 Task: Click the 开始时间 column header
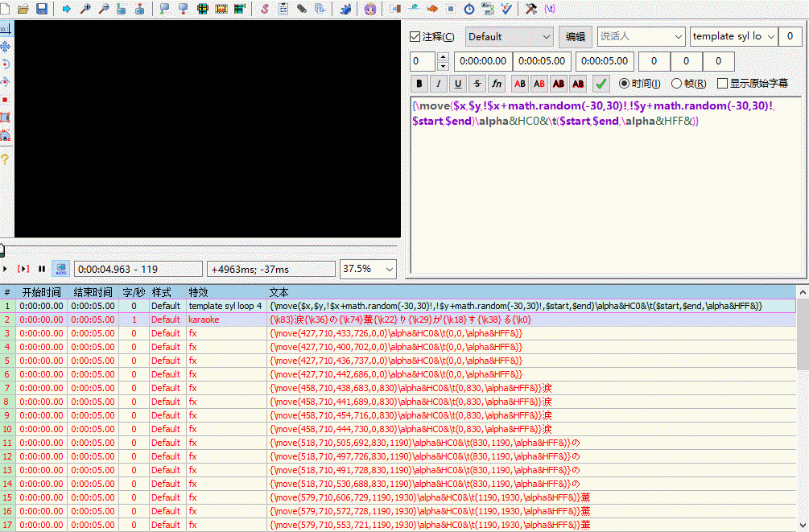pyautogui.click(x=41, y=292)
